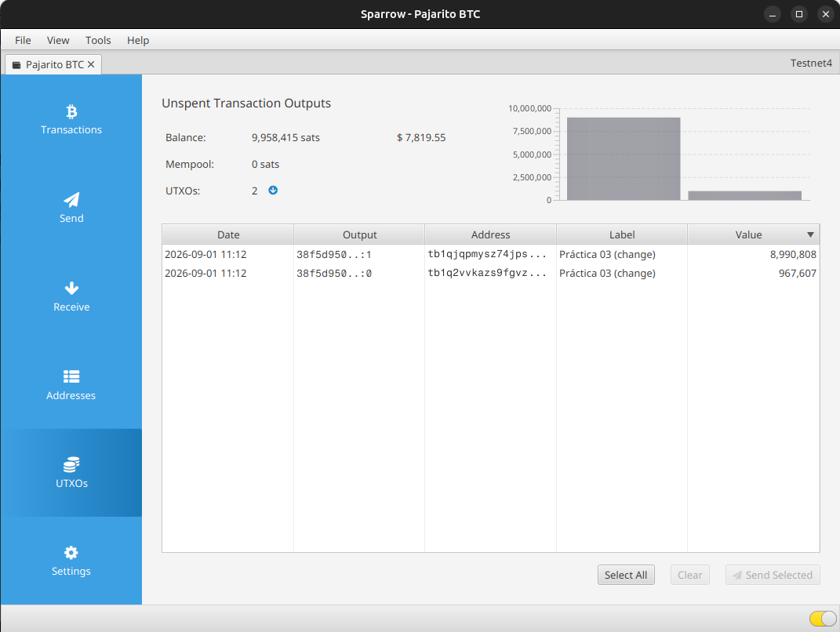The width and height of the screenshot is (840, 632).
Task: Toggle the yellow server connection switch
Action: 822,619
